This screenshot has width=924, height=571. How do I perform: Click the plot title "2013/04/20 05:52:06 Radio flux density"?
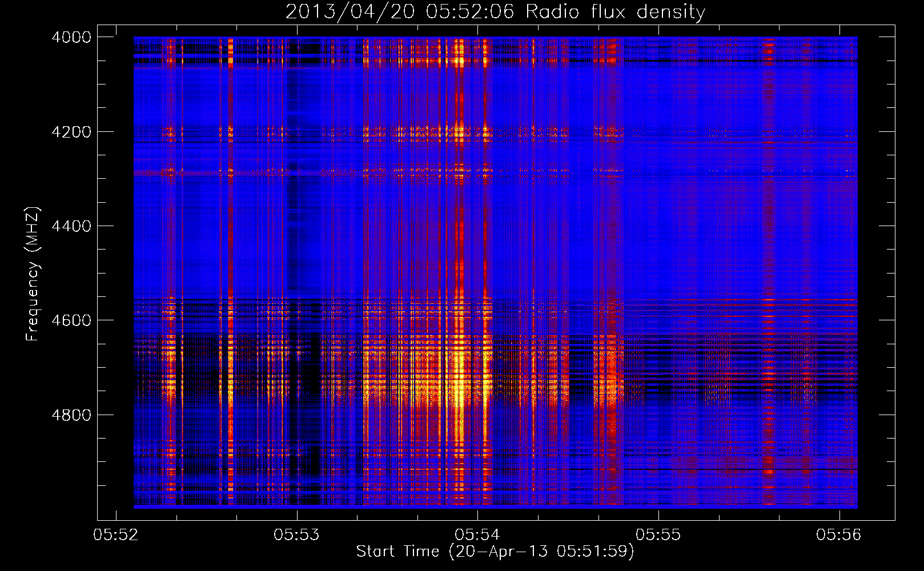point(495,11)
